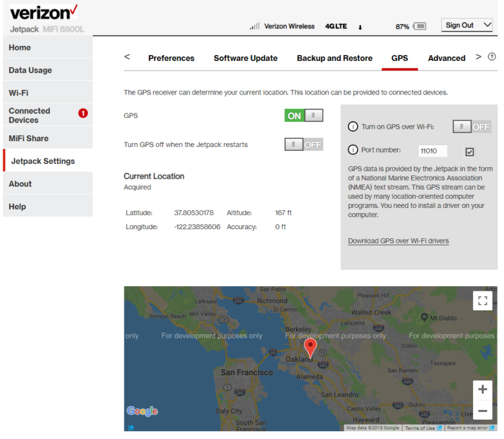This screenshot has width=504, height=439.
Task: Switch to the Software Update tab
Action: click(x=245, y=58)
